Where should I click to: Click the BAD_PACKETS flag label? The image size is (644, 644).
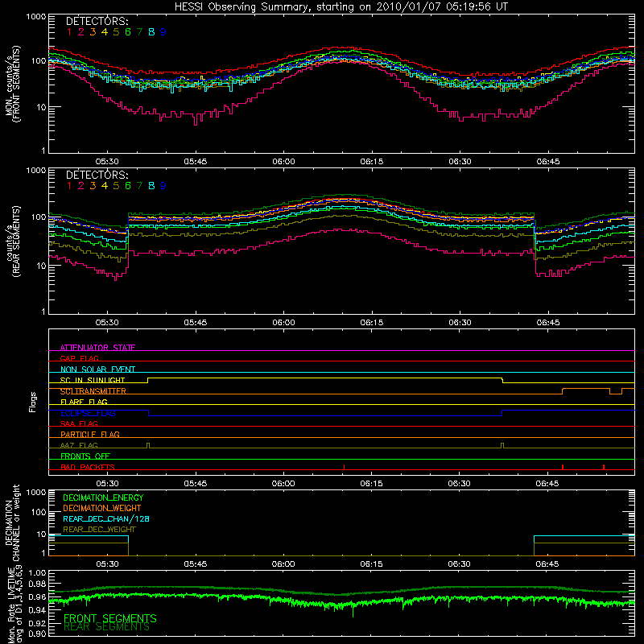[x=88, y=467]
